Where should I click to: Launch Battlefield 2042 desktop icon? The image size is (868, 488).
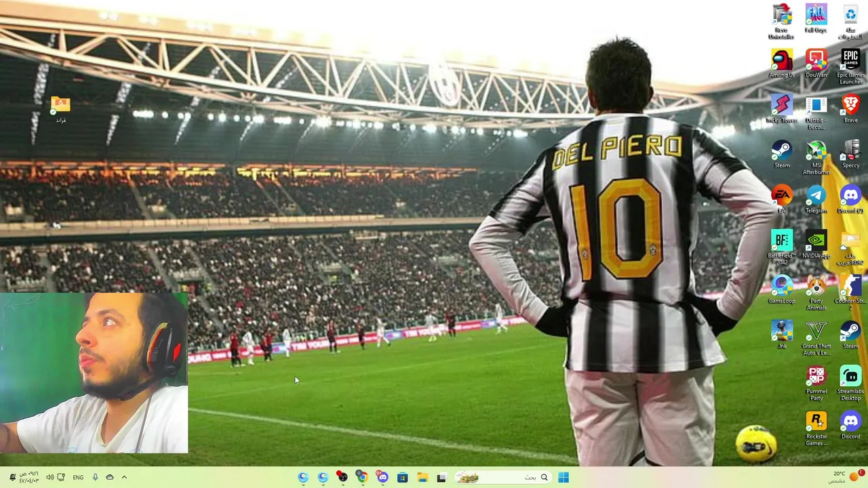(782, 247)
